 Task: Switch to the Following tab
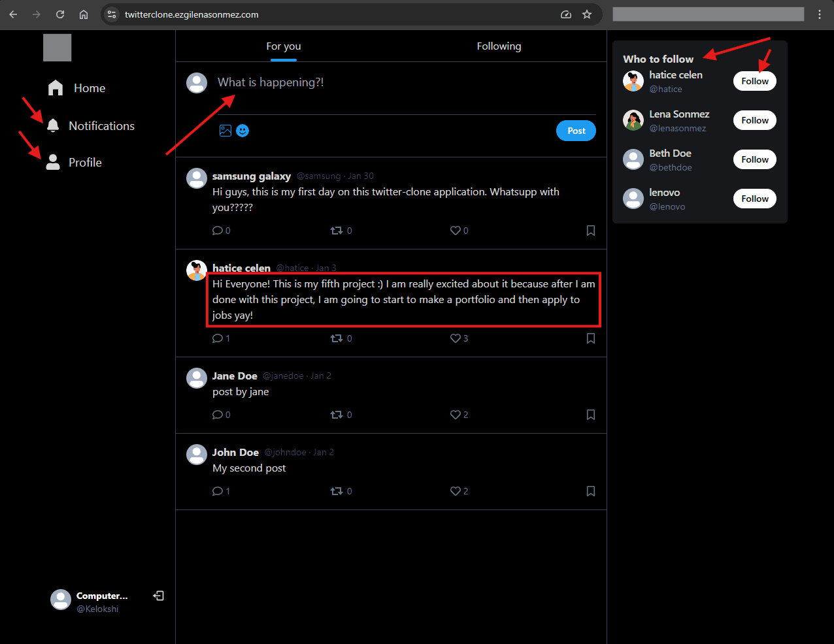[x=499, y=46]
